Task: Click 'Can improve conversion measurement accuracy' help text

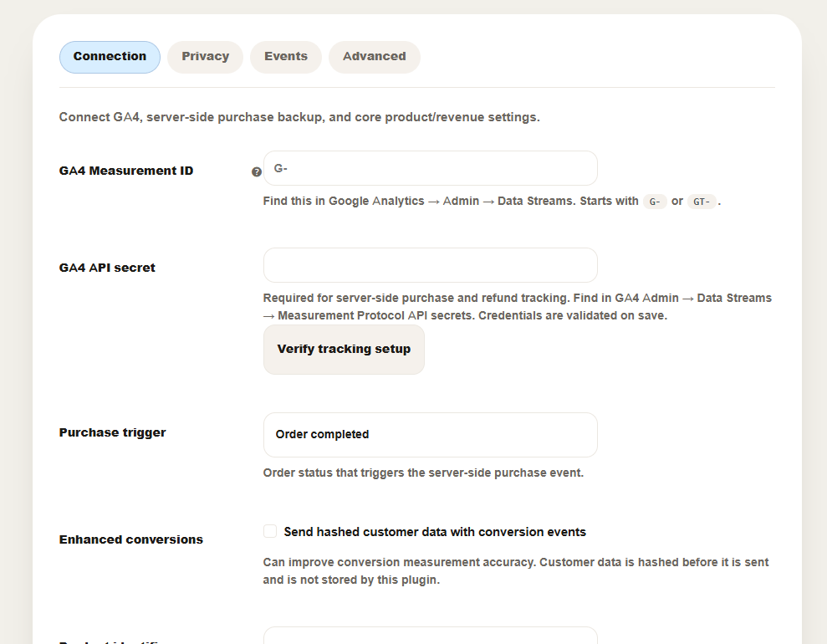Action: click(x=516, y=571)
